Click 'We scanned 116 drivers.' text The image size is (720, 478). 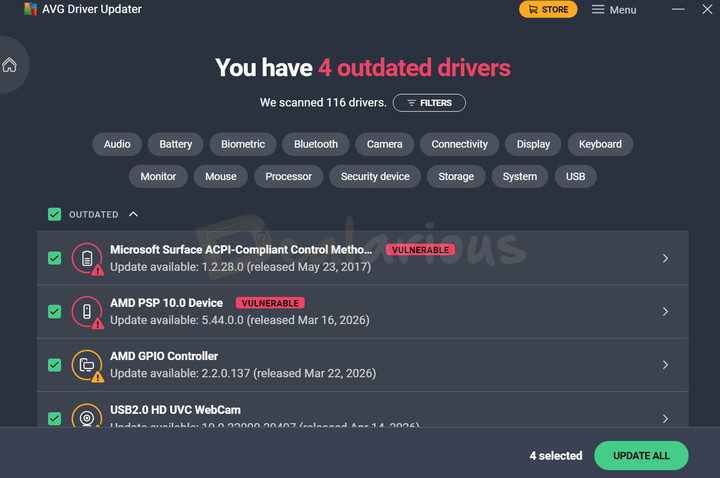coord(323,102)
